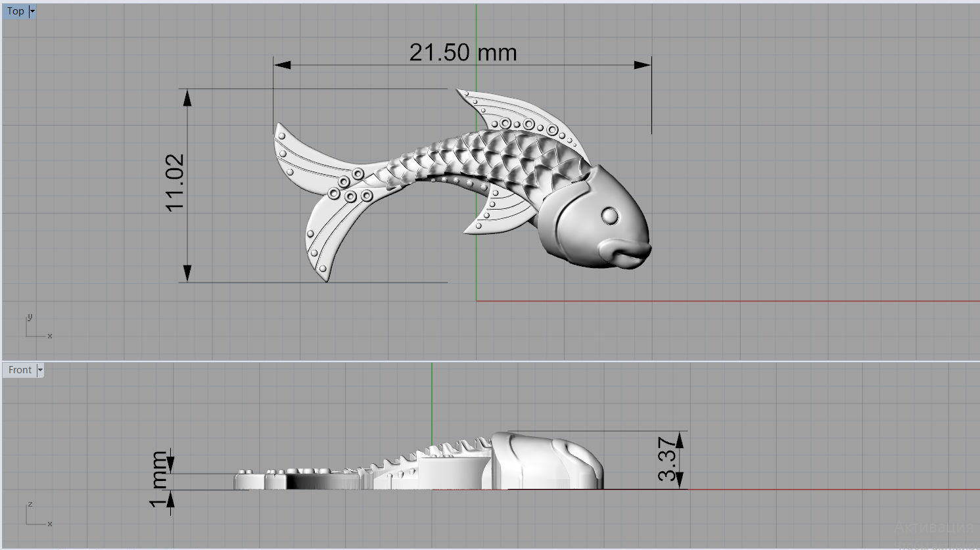Image resolution: width=980 pixels, height=550 pixels.
Task: Click the Top viewport title label
Action: (x=16, y=11)
